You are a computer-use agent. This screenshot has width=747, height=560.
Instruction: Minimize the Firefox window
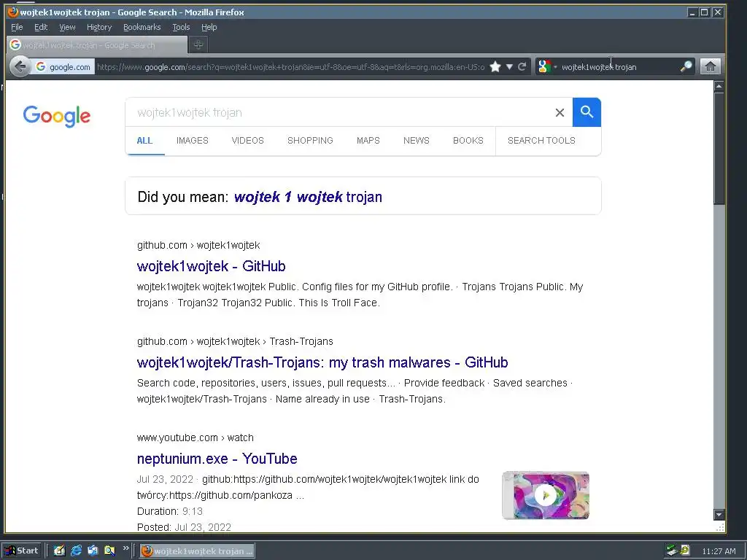tap(693, 12)
